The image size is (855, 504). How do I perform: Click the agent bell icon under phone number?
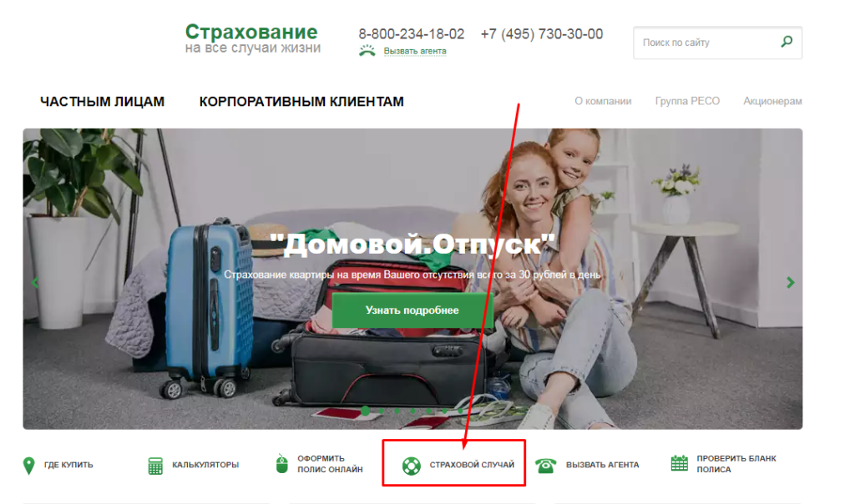click(367, 51)
